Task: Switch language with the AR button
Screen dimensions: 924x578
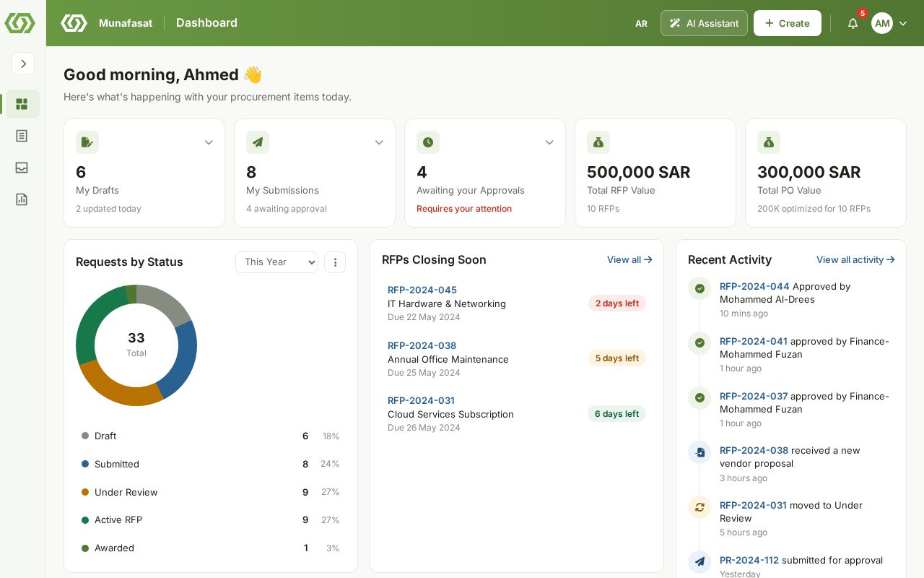Action: pyautogui.click(x=641, y=23)
